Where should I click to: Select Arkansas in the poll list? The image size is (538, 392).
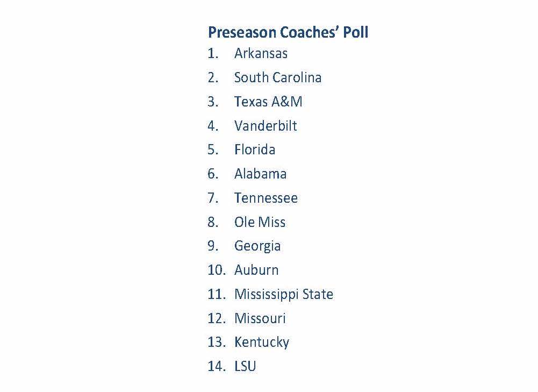click(261, 54)
